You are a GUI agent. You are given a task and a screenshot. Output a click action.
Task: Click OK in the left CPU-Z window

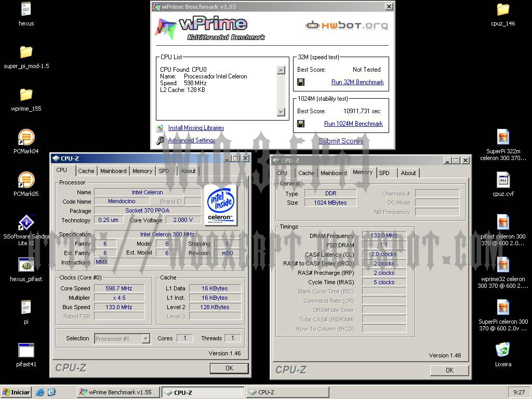(x=229, y=368)
